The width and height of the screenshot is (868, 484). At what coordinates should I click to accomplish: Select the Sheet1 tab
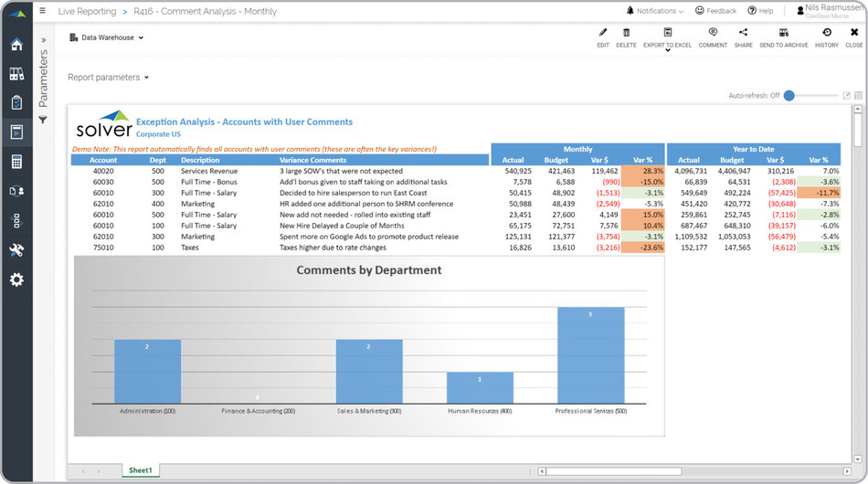point(140,470)
